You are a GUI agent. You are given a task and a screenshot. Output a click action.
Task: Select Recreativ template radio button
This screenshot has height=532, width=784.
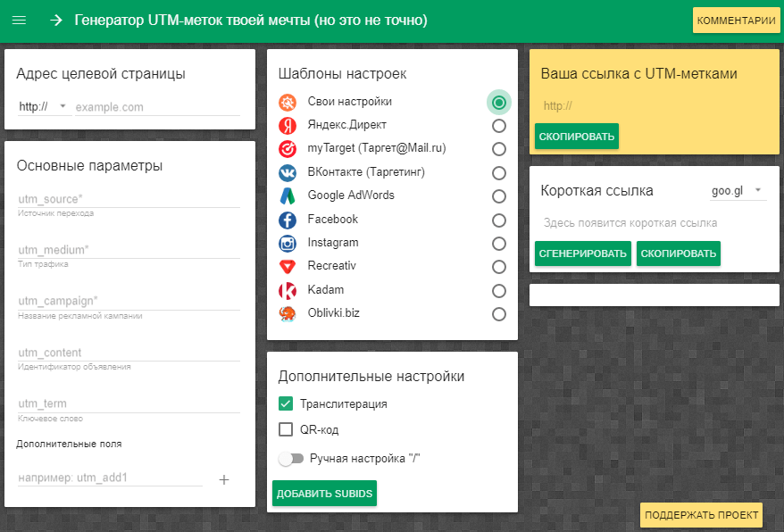click(x=498, y=267)
